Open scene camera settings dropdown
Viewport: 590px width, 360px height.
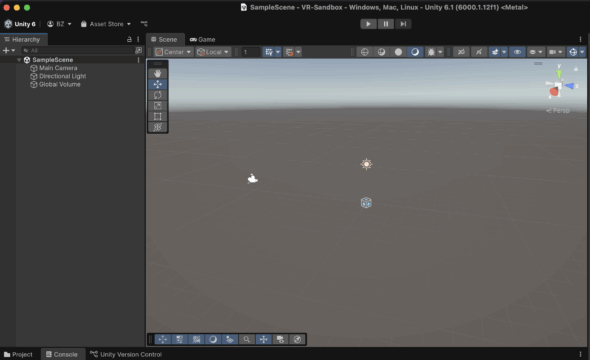point(555,52)
